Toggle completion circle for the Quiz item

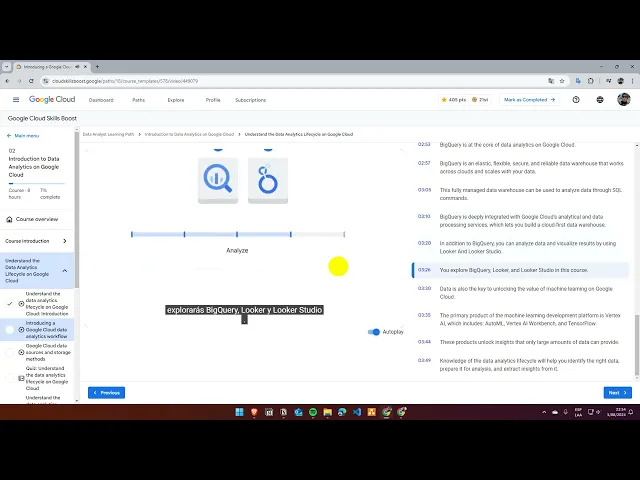click(x=10, y=378)
